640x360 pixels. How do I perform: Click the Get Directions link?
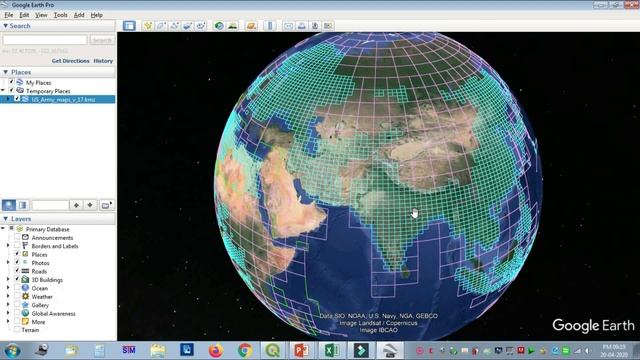pos(70,61)
